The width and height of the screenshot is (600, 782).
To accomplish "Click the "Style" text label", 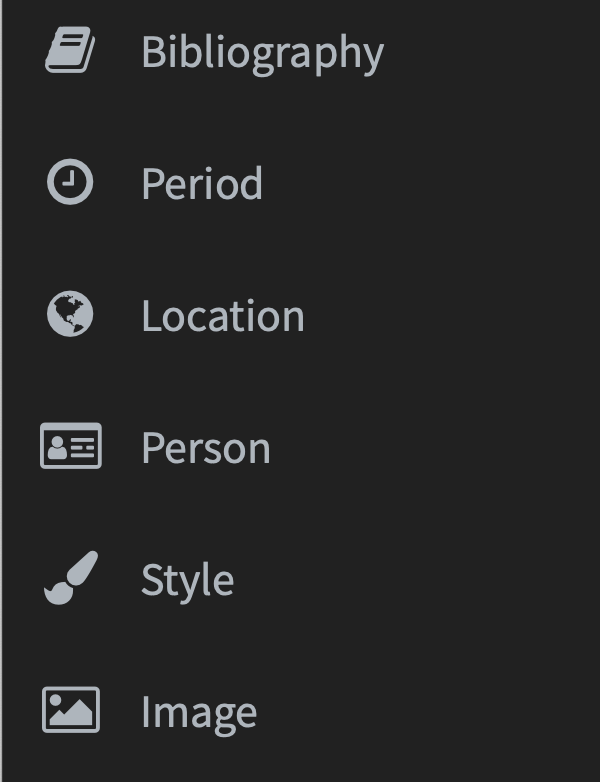I will pyautogui.click(x=187, y=580).
